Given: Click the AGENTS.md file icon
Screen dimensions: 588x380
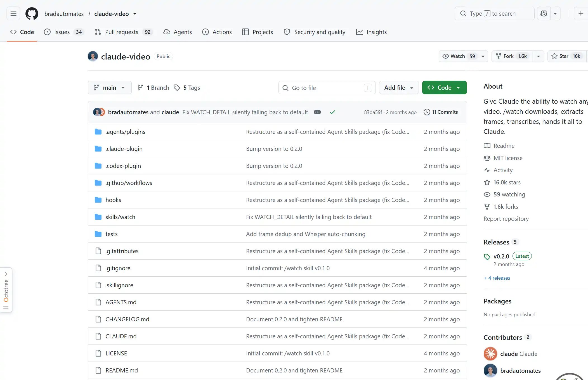Looking at the screenshot, I should (x=98, y=302).
